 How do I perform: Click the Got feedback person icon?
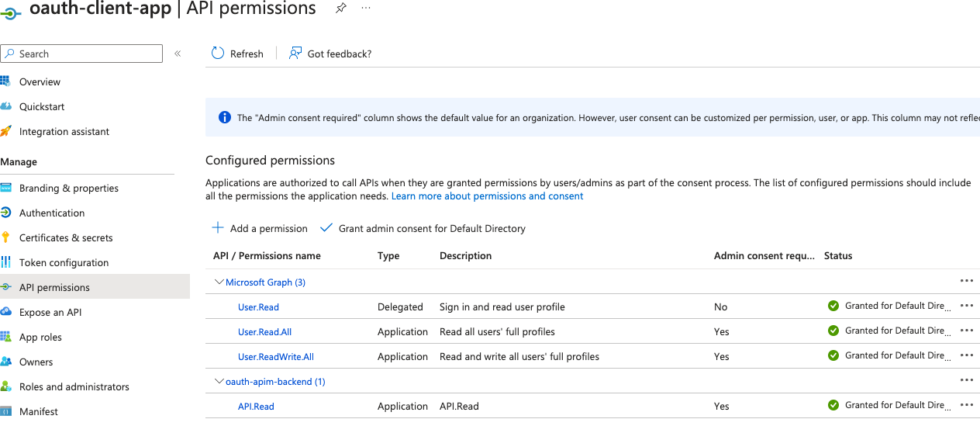pos(295,54)
